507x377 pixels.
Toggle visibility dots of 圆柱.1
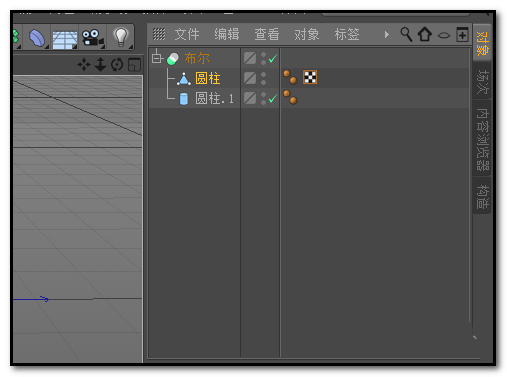coord(263,98)
